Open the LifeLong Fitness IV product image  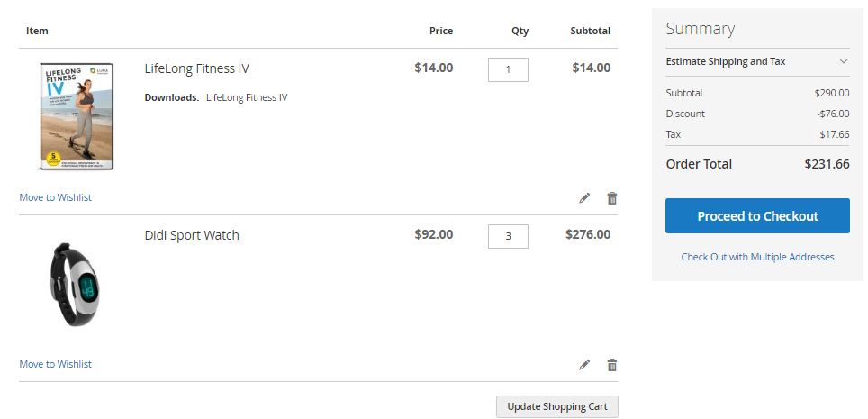coord(76,116)
